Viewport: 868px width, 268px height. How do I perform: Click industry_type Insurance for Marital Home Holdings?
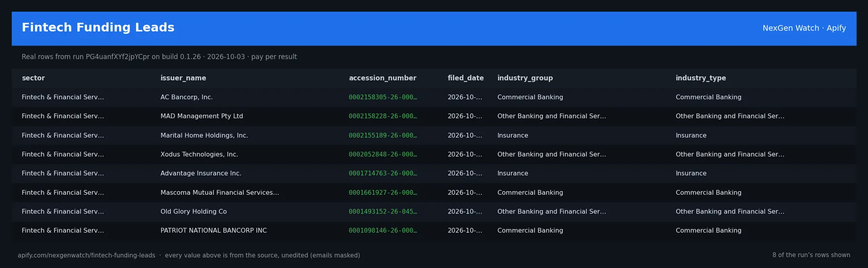pyautogui.click(x=691, y=135)
